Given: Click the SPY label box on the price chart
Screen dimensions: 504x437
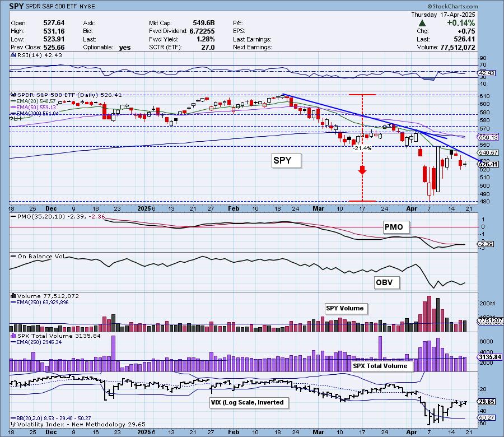Looking at the screenshot, I should click(286, 160).
